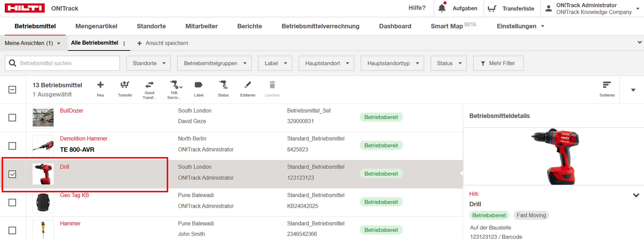644x239 pixels.
Task: Click Ansicht speichern
Action: (167, 43)
